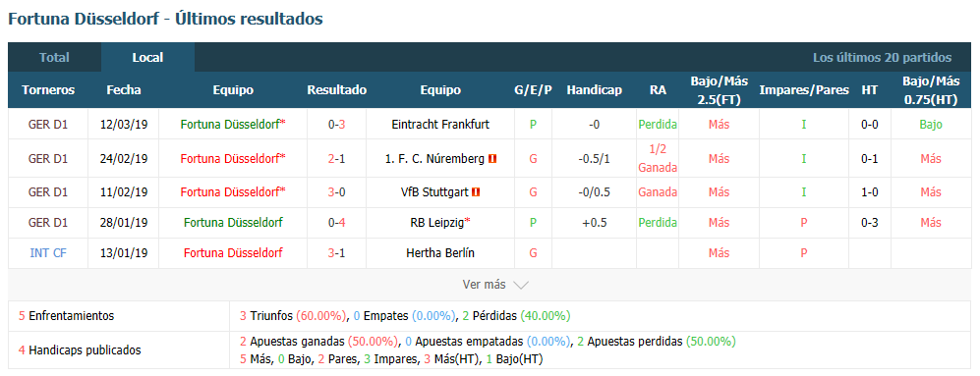Expand more matches with Ver más
This screenshot has height=376, width=980.
(484, 284)
